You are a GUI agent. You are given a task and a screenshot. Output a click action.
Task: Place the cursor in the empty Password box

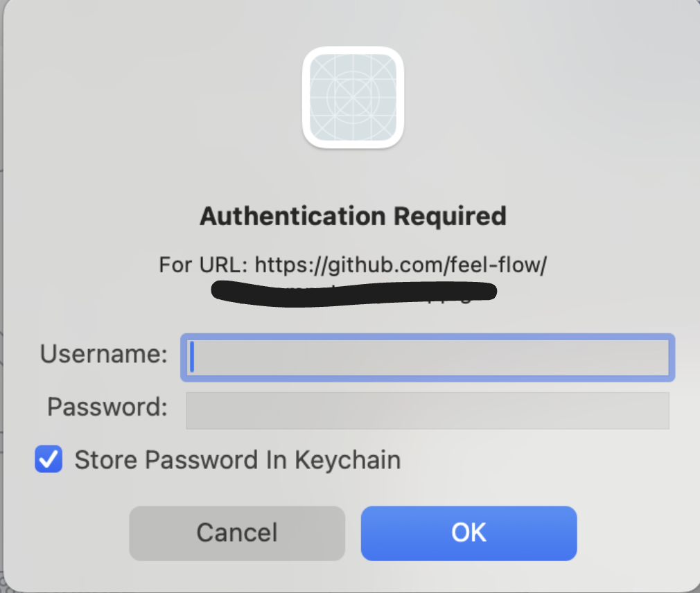[x=427, y=411]
